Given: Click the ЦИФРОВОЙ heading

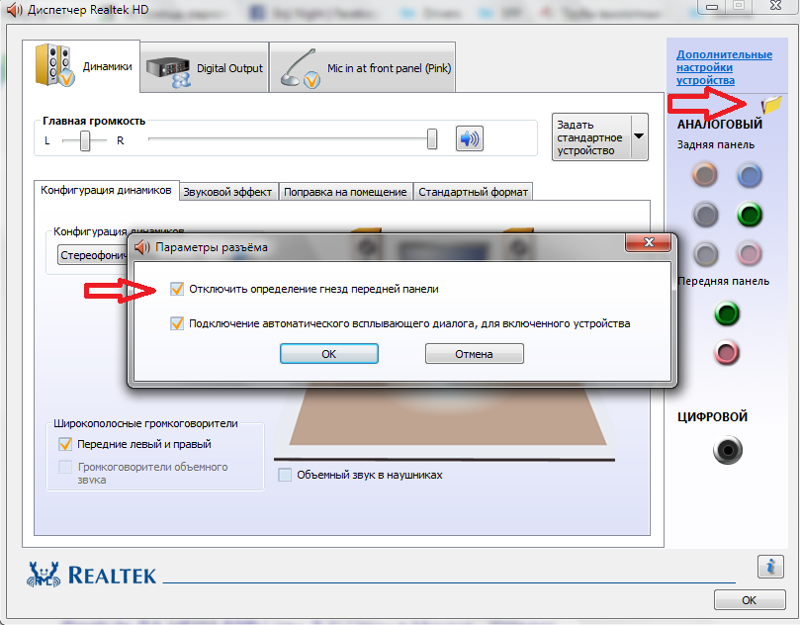Looking at the screenshot, I should tap(712, 417).
